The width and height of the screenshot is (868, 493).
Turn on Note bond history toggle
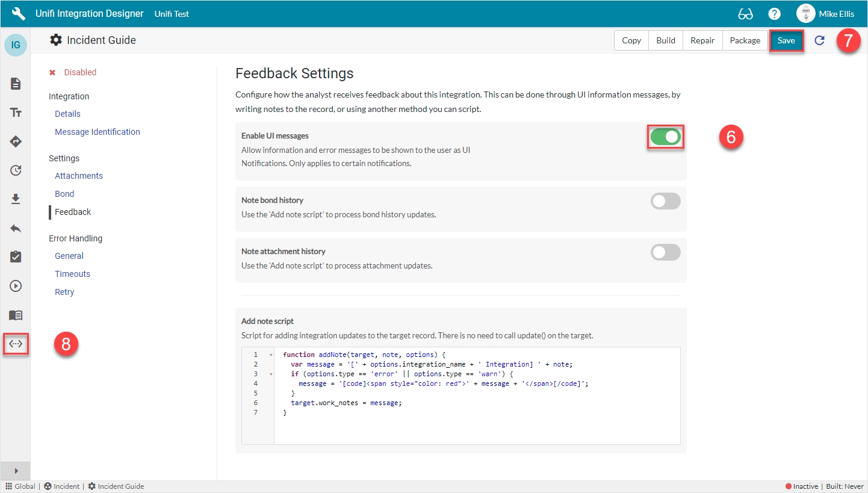pyautogui.click(x=665, y=201)
